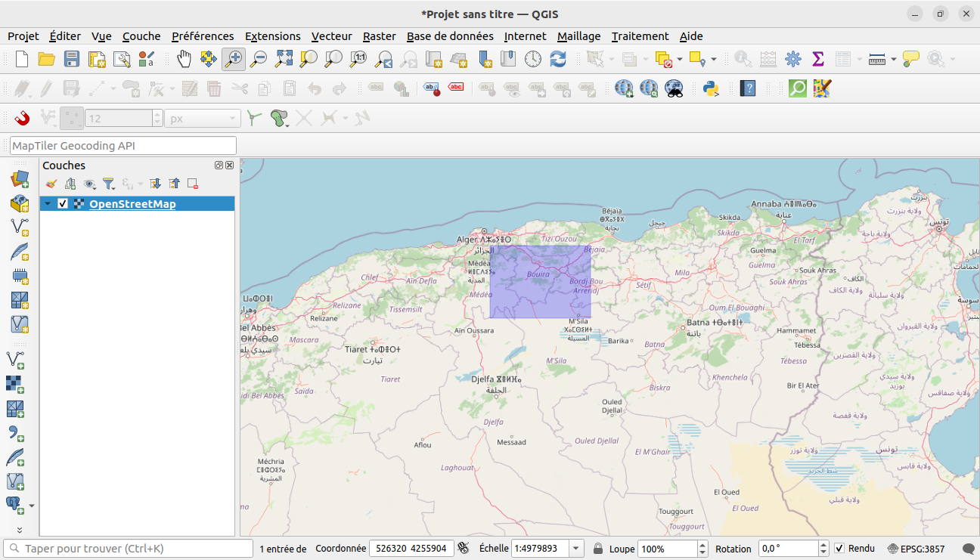This screenshot has width=980, height=560.
Task: Click the Rotation spinner down arrow
Action: pyautogui.click(x=825, y=552)
